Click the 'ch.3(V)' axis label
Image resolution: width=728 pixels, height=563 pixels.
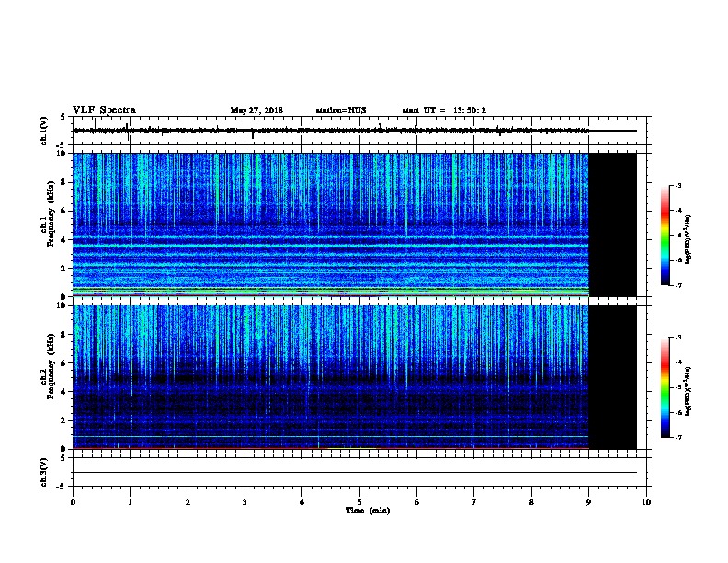click(43, 472)
